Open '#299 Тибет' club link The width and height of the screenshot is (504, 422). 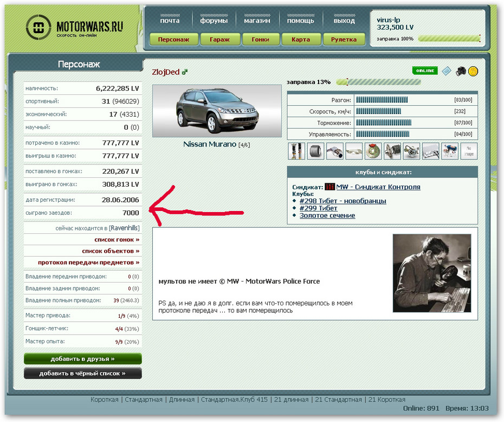(319, 208)
